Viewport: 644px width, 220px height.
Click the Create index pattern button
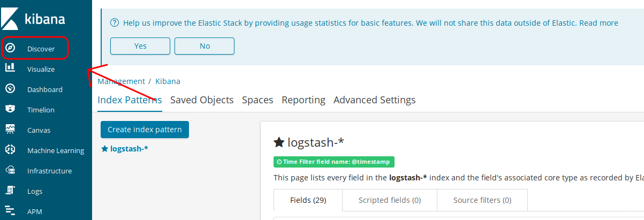(x=145, y=130)
